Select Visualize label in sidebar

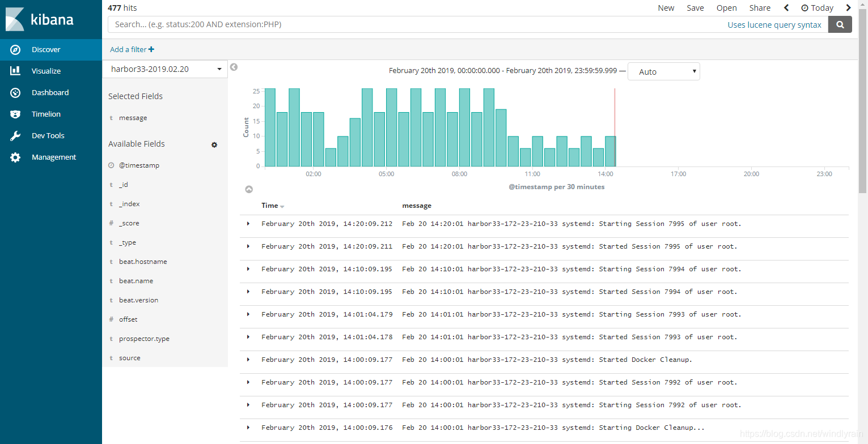46,71
